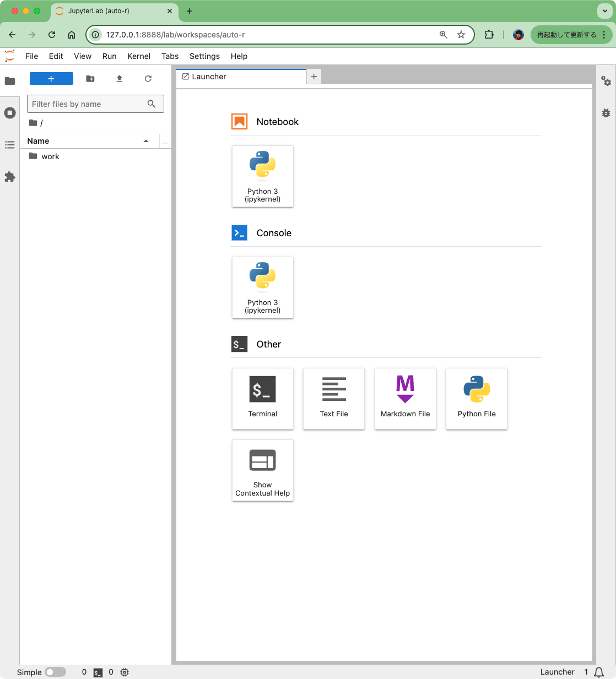This screenshot has height=679, width=616.
Task: Open the Kernel menu
Action: click(x=139, y=56)
